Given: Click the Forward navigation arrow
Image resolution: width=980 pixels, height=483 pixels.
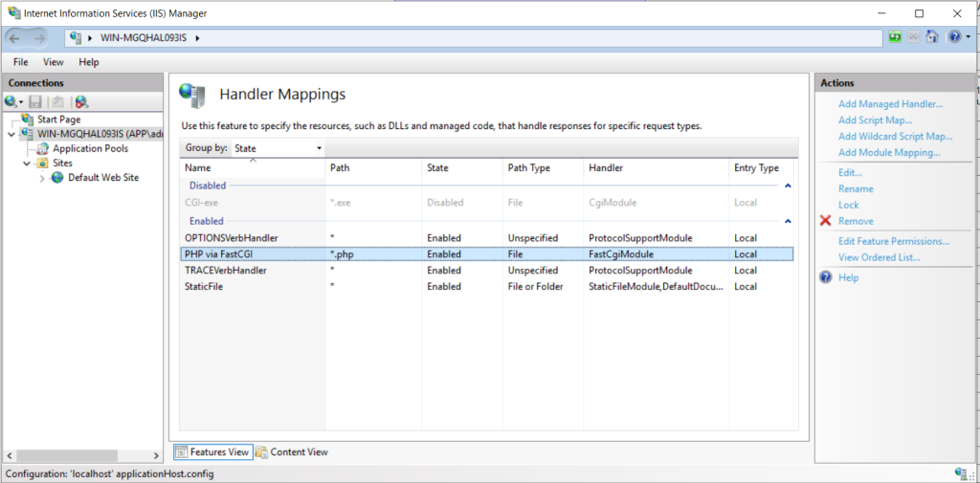Looking at the screenshot, I should [x=39, y=38].
